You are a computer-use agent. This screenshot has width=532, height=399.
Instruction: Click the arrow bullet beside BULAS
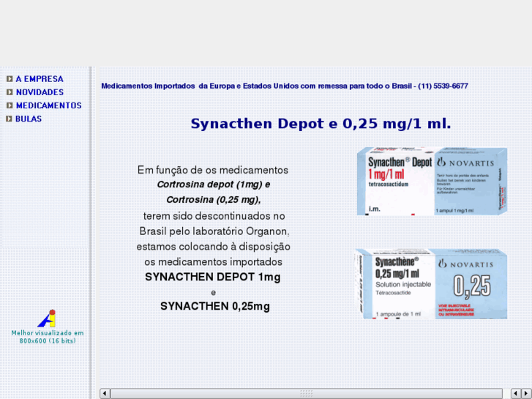10,119
